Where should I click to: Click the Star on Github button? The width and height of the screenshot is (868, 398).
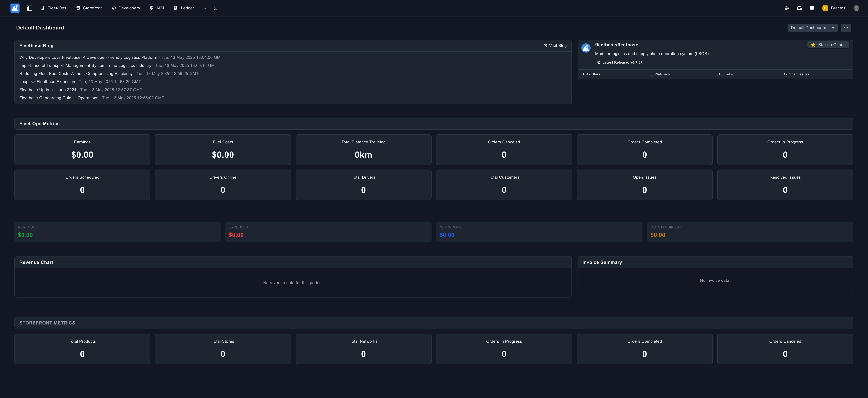pyautogui.click(x=828, y=45)
